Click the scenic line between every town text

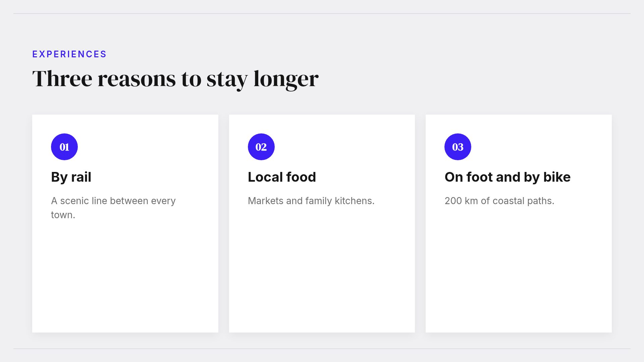coord(113,208)
